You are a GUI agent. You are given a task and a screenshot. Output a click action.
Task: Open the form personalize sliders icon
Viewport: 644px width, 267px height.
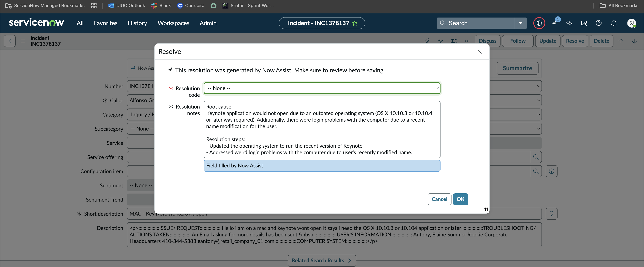[454, 41]
